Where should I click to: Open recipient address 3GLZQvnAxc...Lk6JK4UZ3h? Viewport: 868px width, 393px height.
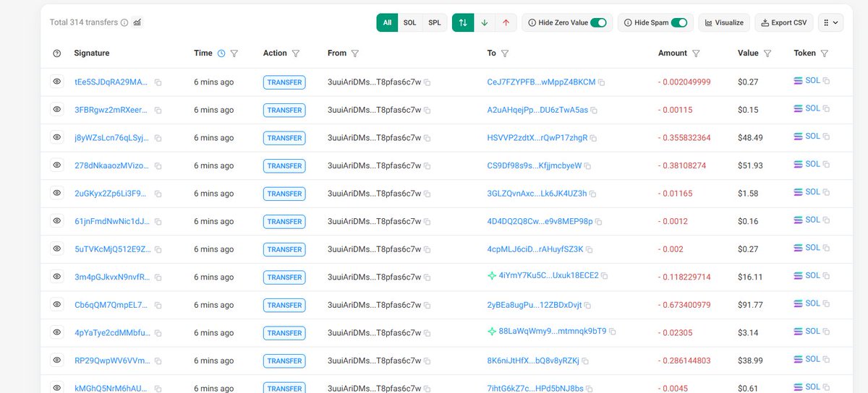point(537,194)
